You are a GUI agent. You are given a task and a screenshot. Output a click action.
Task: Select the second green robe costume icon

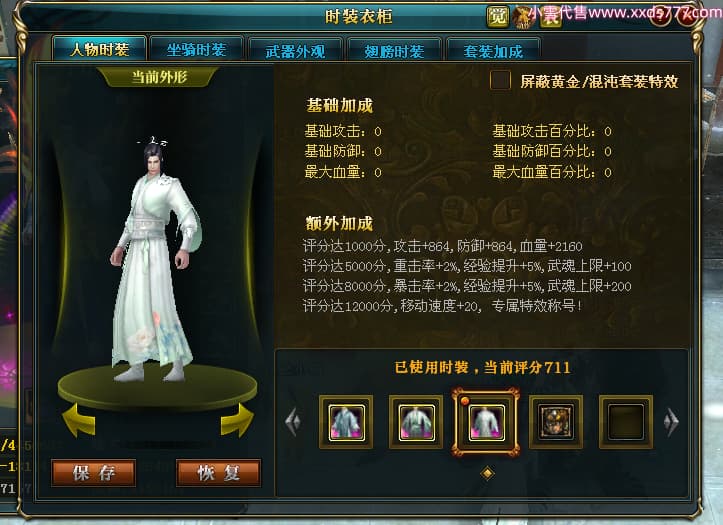pos(416,422)
